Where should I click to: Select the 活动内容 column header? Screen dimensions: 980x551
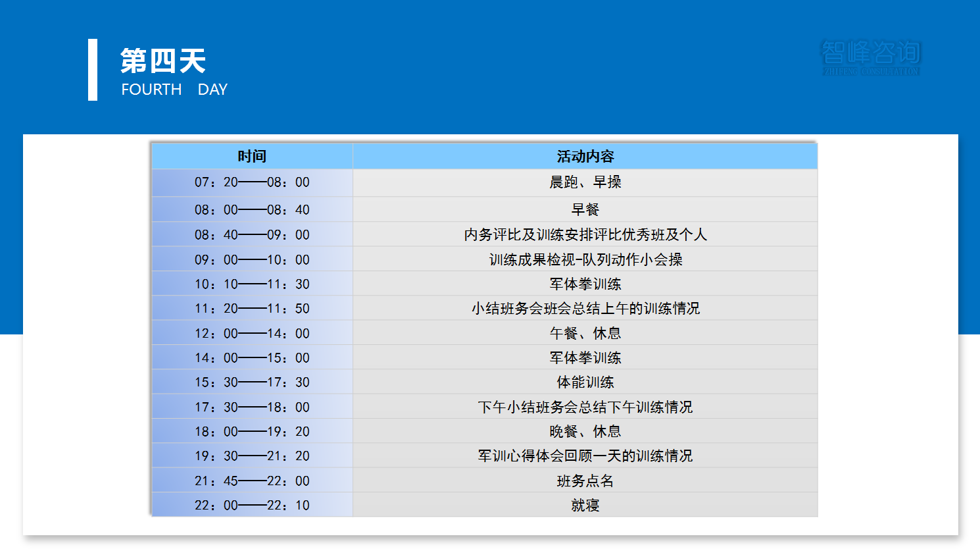(x=585, y=157)
